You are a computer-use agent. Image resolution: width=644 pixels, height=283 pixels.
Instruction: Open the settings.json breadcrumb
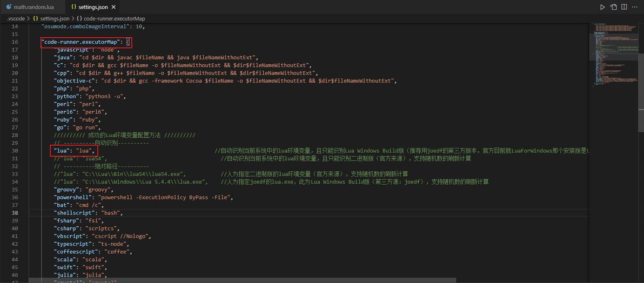pyautogui.click(x=51, y=18)
